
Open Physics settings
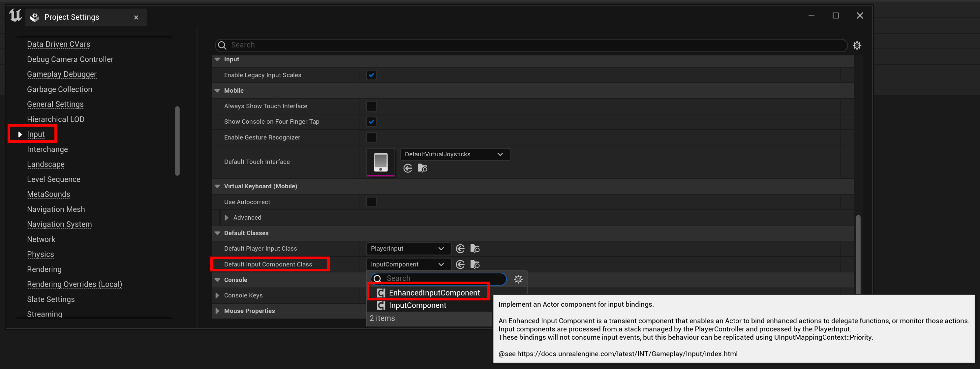40,255
